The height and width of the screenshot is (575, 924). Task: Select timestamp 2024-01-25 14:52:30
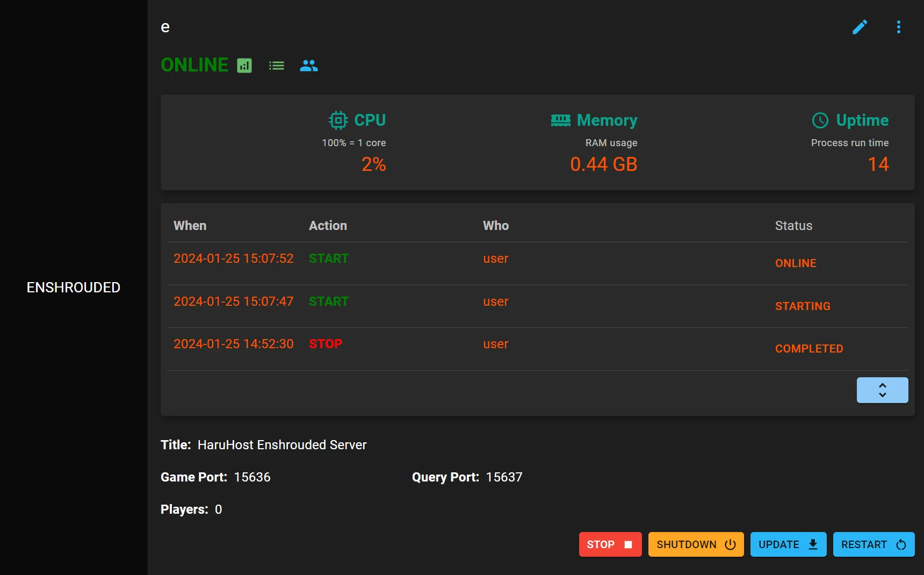234,344
